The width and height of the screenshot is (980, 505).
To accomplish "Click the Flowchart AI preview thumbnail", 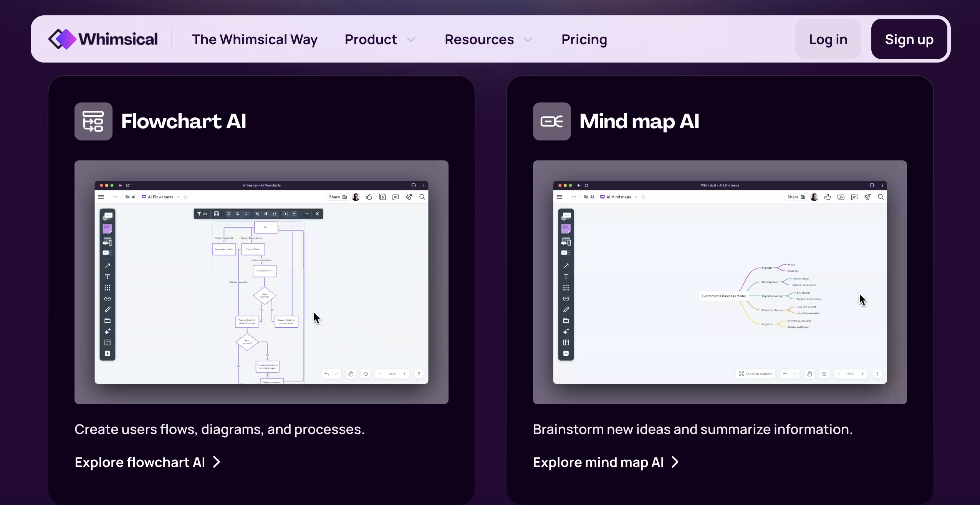I will click(262, 282).
